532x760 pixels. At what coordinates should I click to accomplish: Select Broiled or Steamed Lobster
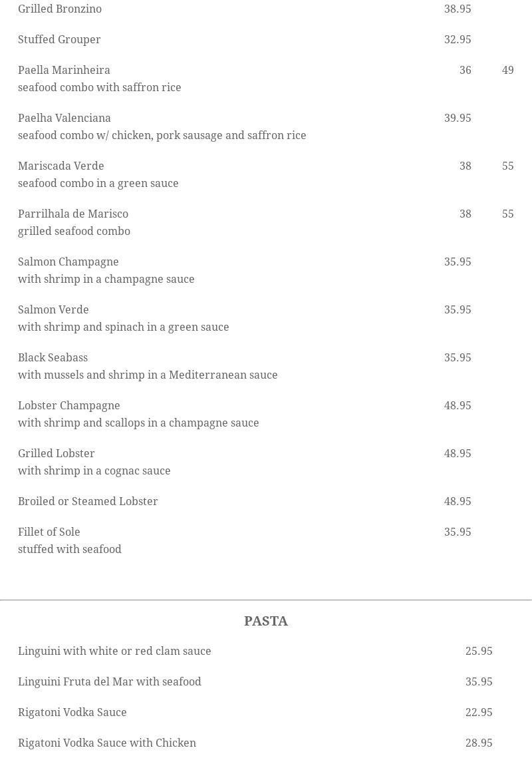coord(88,502)
